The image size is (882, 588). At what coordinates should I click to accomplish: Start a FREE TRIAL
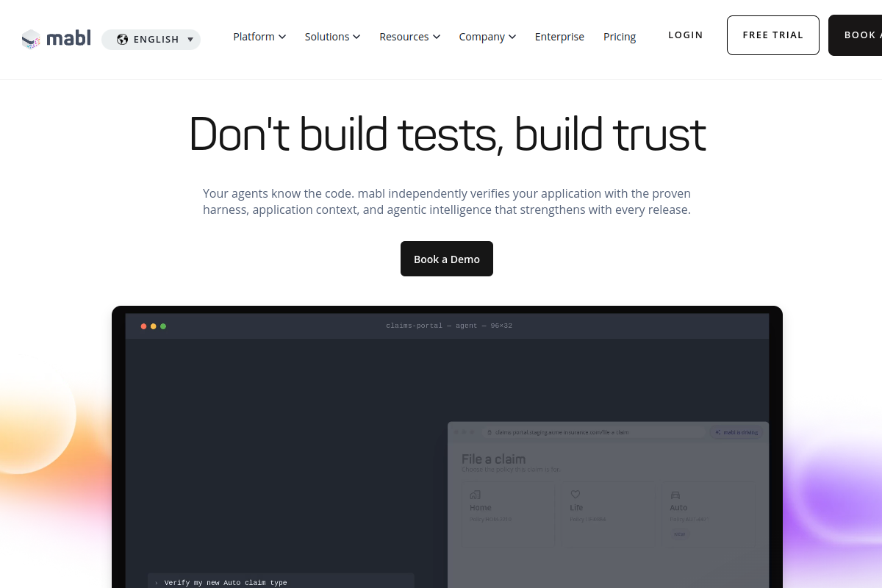tap(773, 35)
